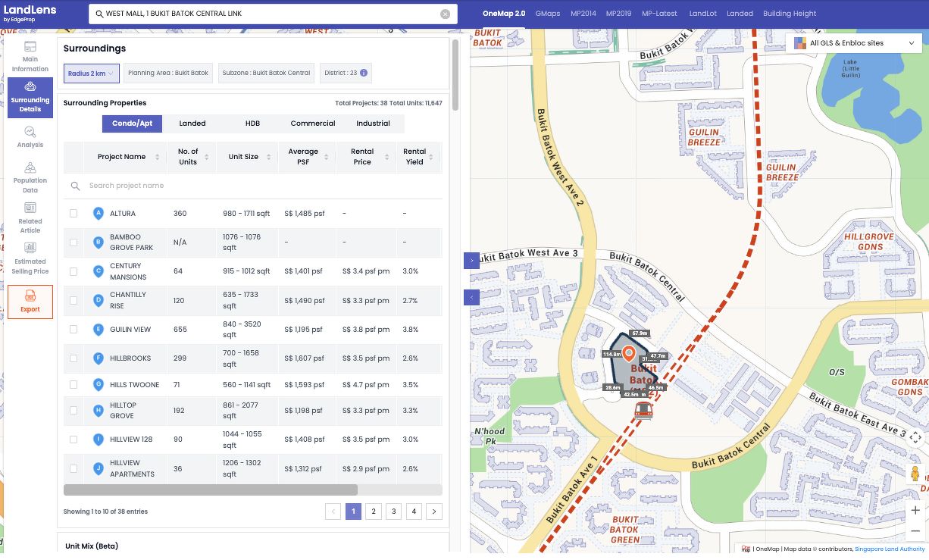Select the GMaps map layer
The image size is (929, 560).
(548, 14)
